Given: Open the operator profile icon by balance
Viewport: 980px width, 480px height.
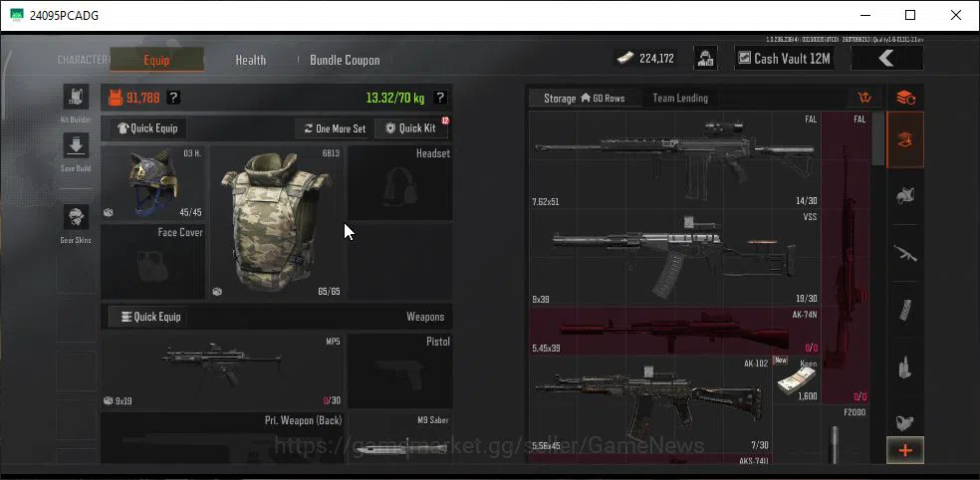Looking at the screenshot, I should click(706, 58).
